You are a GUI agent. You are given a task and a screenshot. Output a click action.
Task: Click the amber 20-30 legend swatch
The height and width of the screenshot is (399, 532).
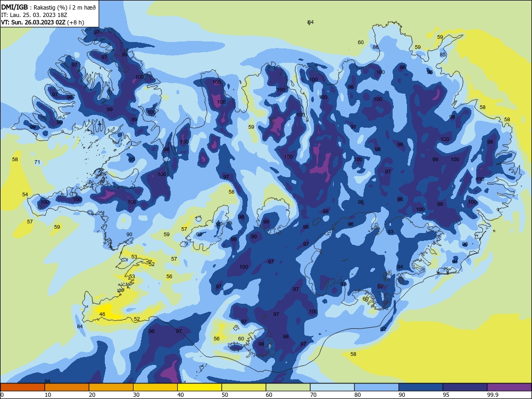pos(111,387)
